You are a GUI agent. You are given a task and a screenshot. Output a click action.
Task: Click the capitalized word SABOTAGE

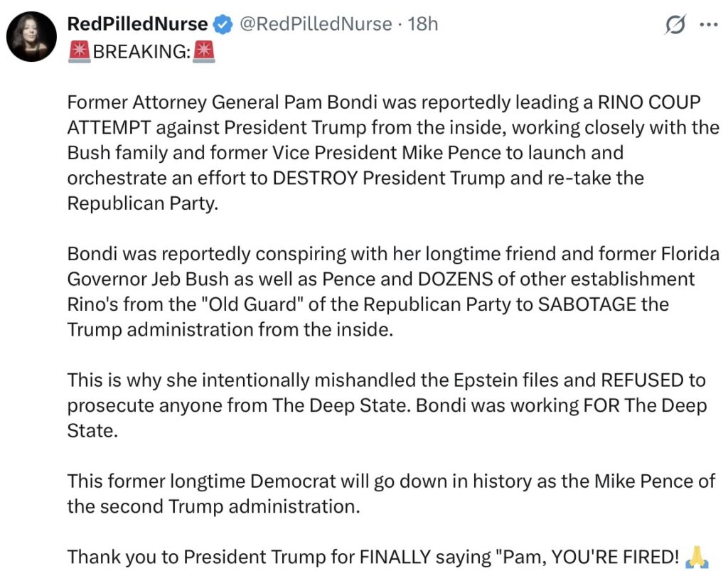(x=593, y=304)
